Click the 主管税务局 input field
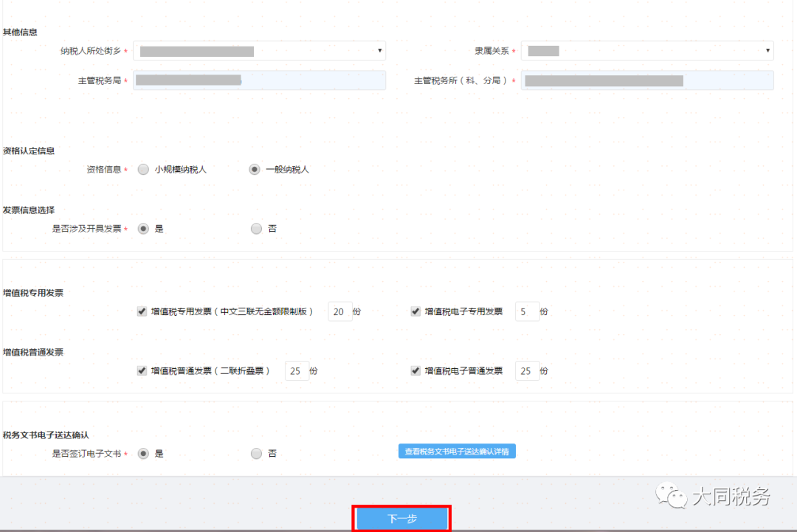Viewport: 797px width, 532px height. (x=259, y=80)
